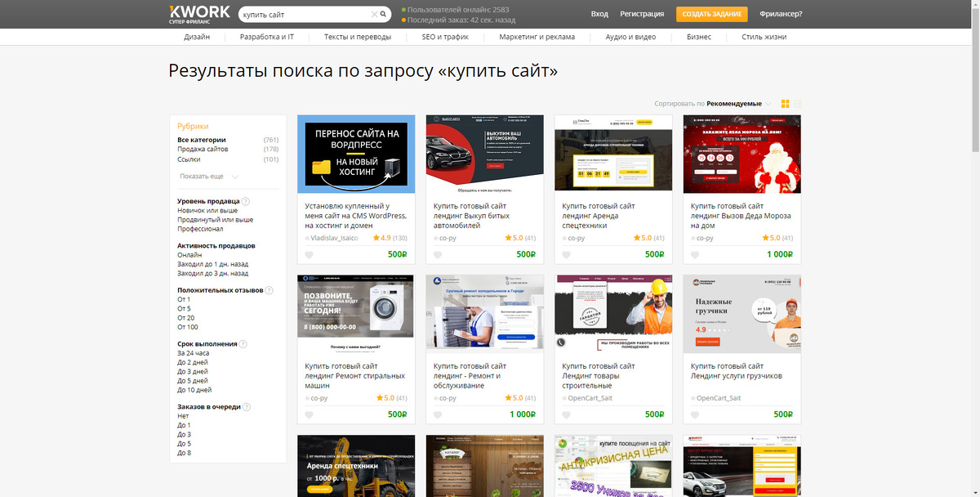Open Бизнес category menu
Viewport: 980px width, 497px height.
pyautogui.click(x=698, y=37)
